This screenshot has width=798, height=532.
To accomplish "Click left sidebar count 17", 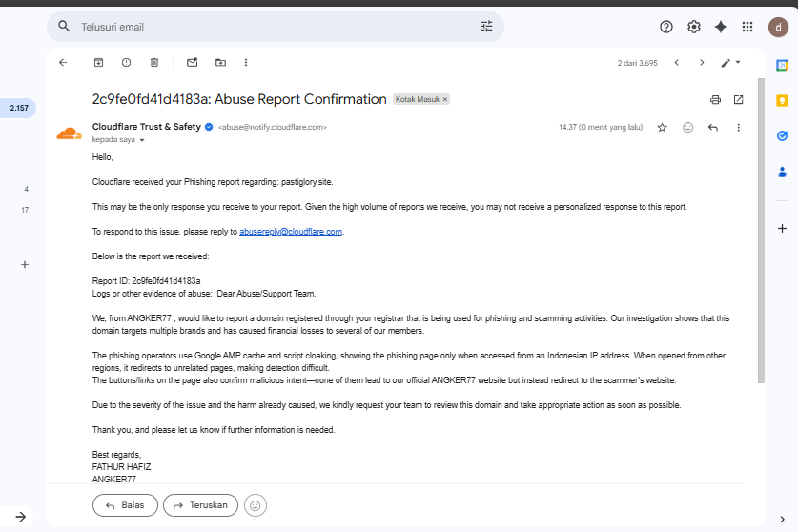I will [x=25, y=210].
